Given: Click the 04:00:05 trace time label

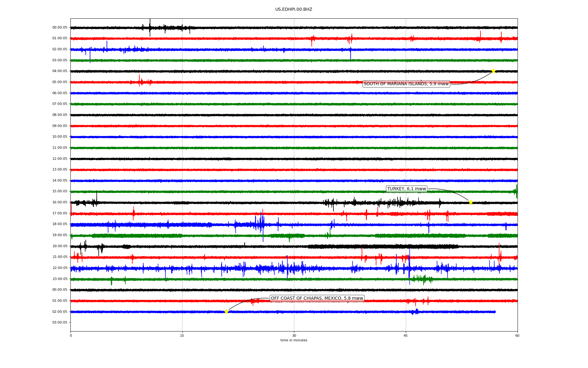Looking at the screenshot, I should [x=60, y=71].
